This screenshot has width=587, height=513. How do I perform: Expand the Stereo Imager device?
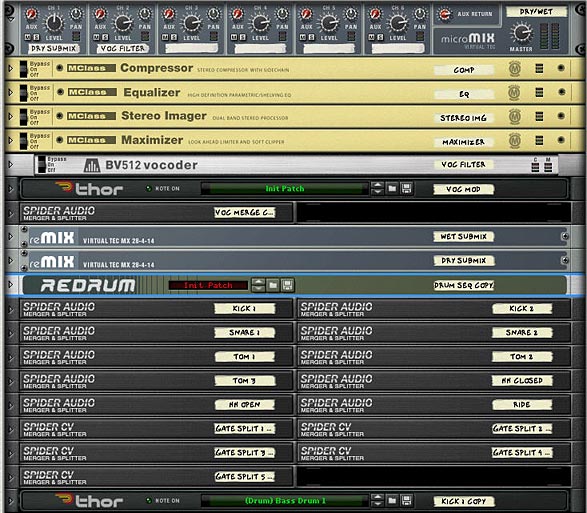[10, 116]
